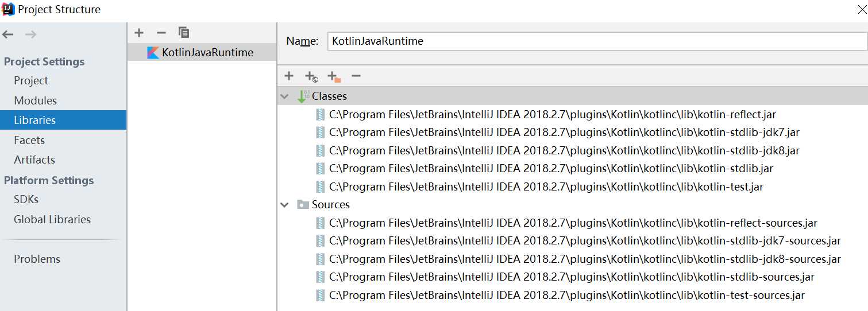Click the IntelliJ IDEA title bar icon
868x311 pixels.
[8, 9]
